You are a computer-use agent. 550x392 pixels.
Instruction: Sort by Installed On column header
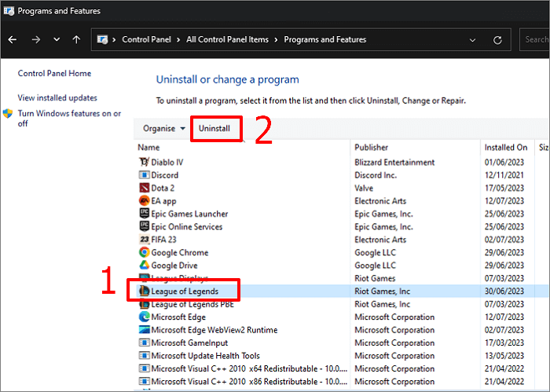[506, 148]
